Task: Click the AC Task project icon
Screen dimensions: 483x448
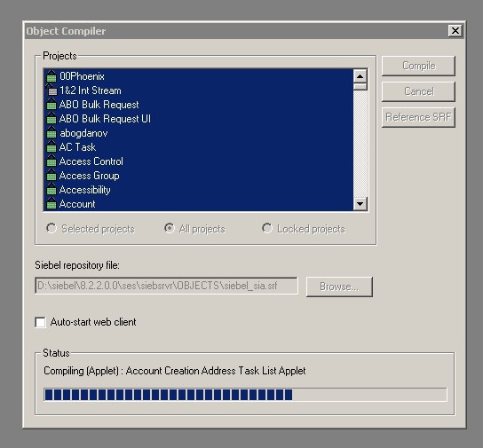Action: pos(51,147)
